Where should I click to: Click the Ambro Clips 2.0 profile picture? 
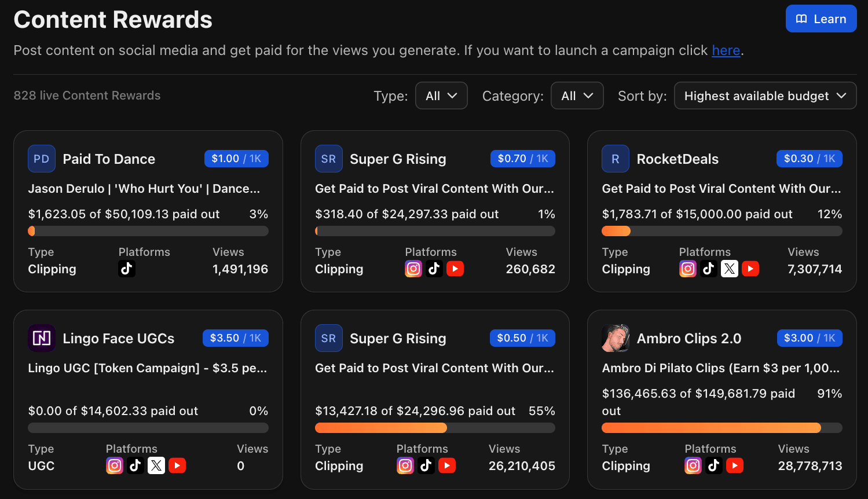(616, 338)
